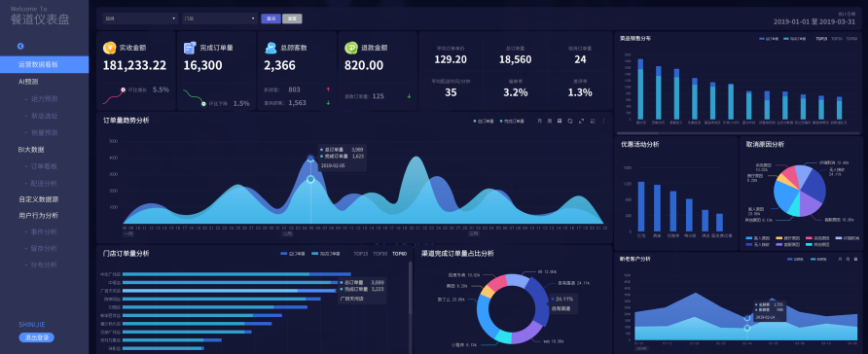The height and width of the screenshot is (354, 868).
Task: Click the blue 查询 query button
Action: coord(271,18)
